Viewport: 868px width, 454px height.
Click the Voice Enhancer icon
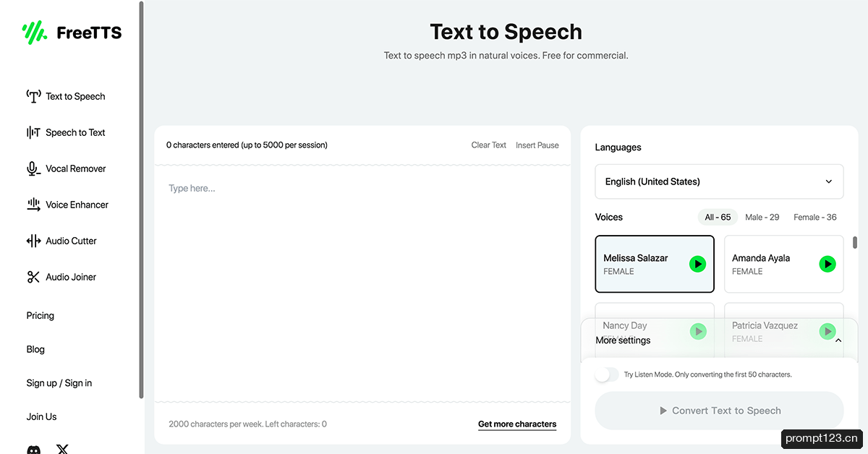click(x=33, y=205)
